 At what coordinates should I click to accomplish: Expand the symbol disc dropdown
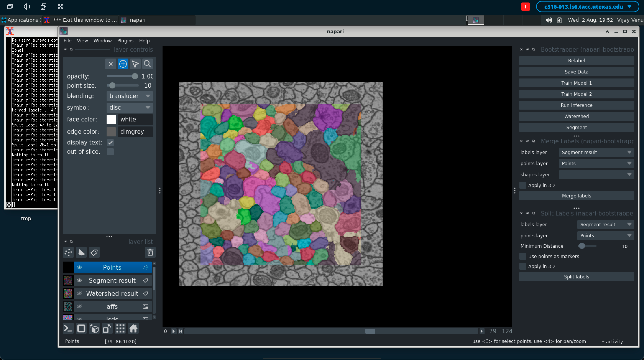130,108
